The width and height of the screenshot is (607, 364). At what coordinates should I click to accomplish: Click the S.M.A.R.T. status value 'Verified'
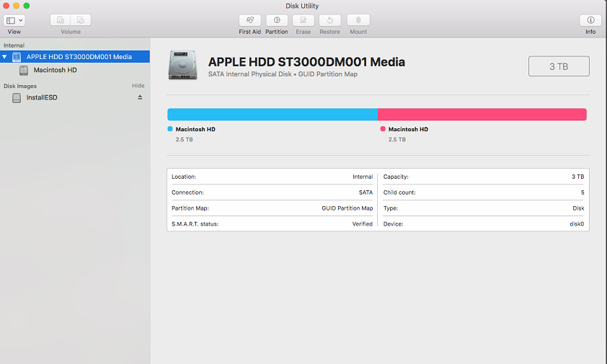[363, 224]
